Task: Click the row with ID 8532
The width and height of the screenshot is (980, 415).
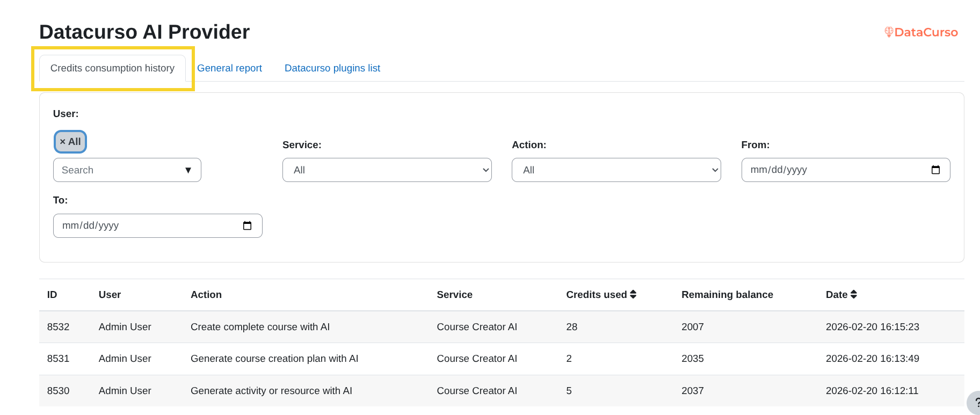Action: (x=58, y=327)
